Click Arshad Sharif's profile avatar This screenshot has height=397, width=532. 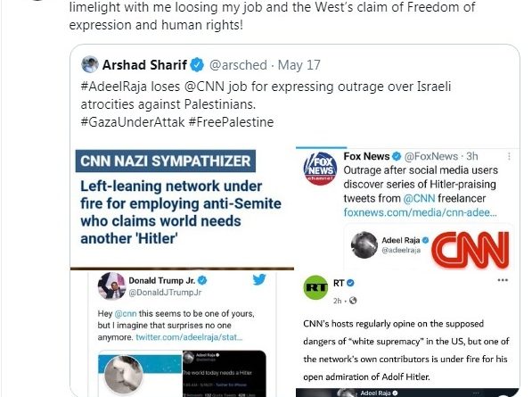(x=90, y=64)
